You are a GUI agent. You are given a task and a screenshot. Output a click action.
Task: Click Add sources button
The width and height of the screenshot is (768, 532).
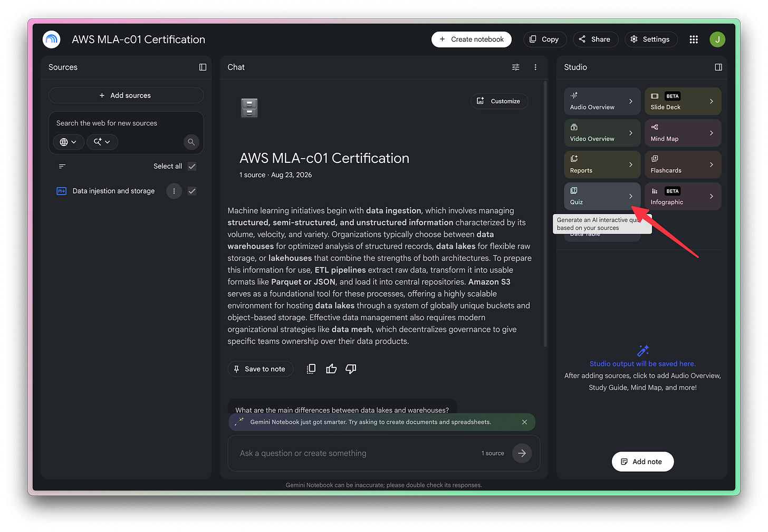[x=126, y=95]
